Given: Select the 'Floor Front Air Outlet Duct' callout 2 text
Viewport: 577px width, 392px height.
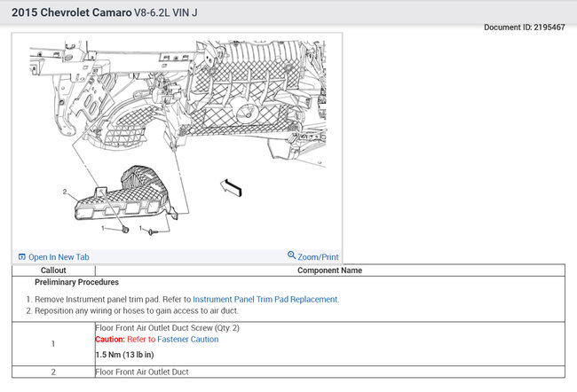Looking at the screenshot, I should click(142, 372).
